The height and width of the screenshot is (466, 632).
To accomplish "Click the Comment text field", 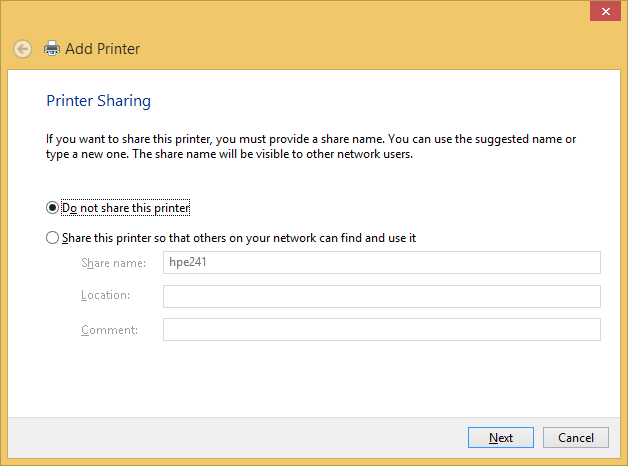I will (381, 330).
